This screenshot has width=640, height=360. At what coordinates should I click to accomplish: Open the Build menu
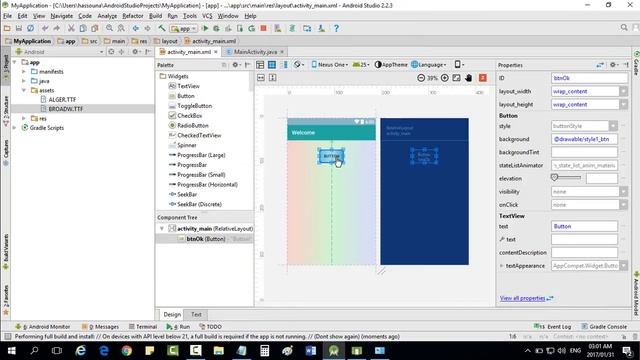(x=155, y=16)
